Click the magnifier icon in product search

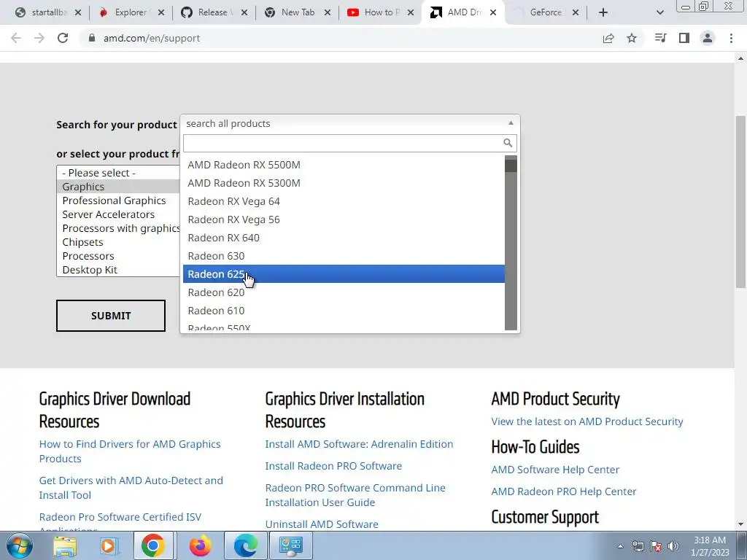(x=508, y=143)
